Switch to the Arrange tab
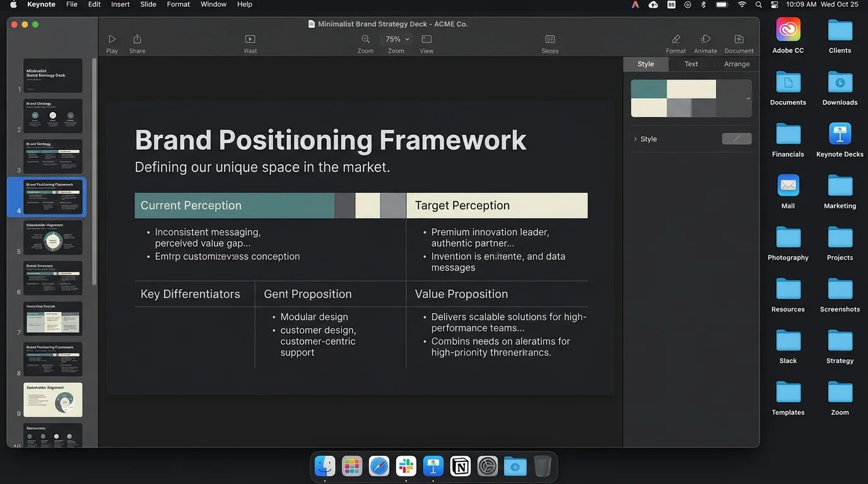The image size is (868, 484). tap(737, 64)
